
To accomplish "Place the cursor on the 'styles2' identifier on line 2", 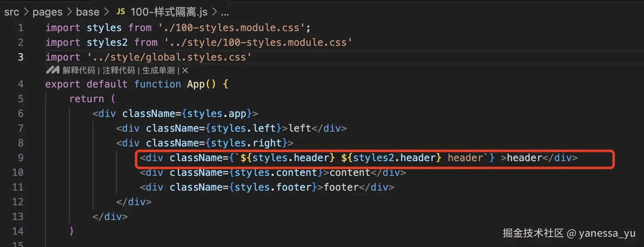I will pyautogui.click(x=107, y=43).
